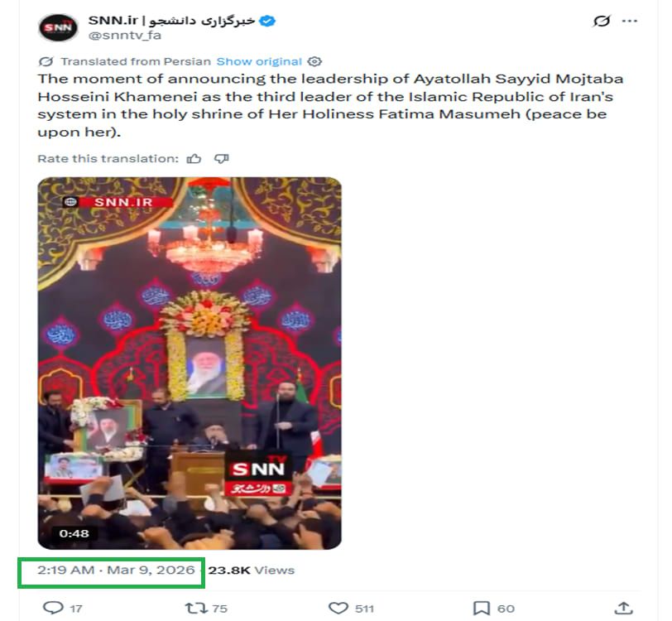The width and height of the screenshot is (672, 621).
Task: Rate translation with thumbs down
Action: (221, 159)
